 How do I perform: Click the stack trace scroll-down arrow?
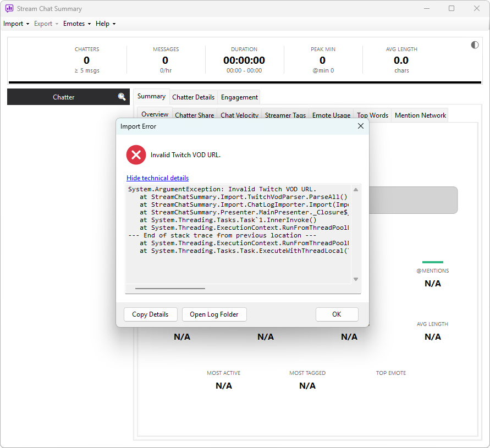pyautogui.click(x=356, y=279)
